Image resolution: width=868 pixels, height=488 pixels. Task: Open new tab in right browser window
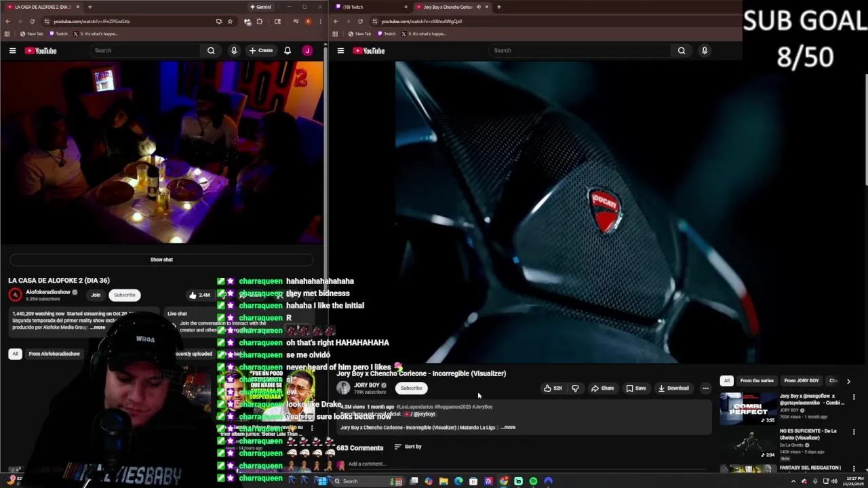tap(498, 7)
